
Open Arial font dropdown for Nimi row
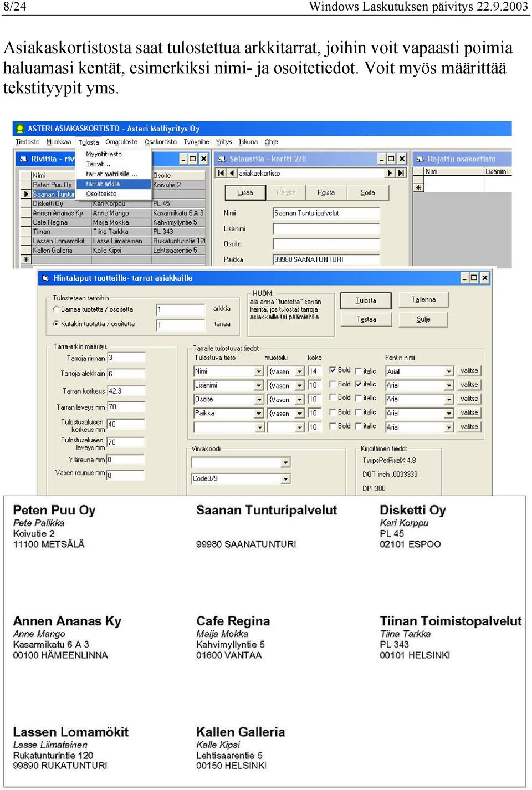(x=449, y=371)
